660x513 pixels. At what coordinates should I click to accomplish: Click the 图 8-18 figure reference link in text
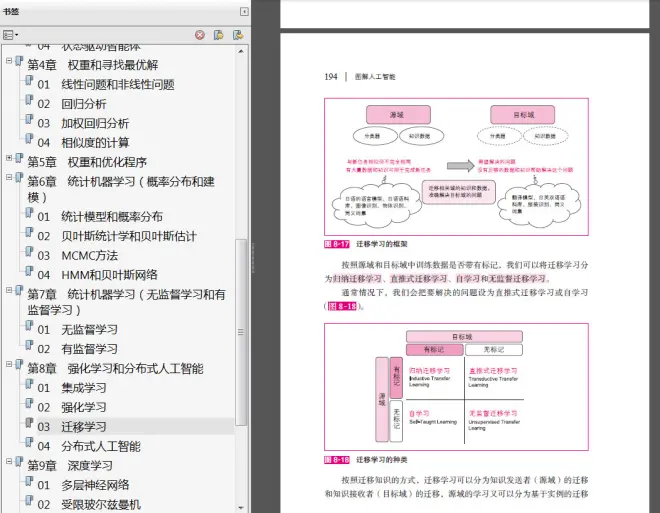click(x=341, y=305)
